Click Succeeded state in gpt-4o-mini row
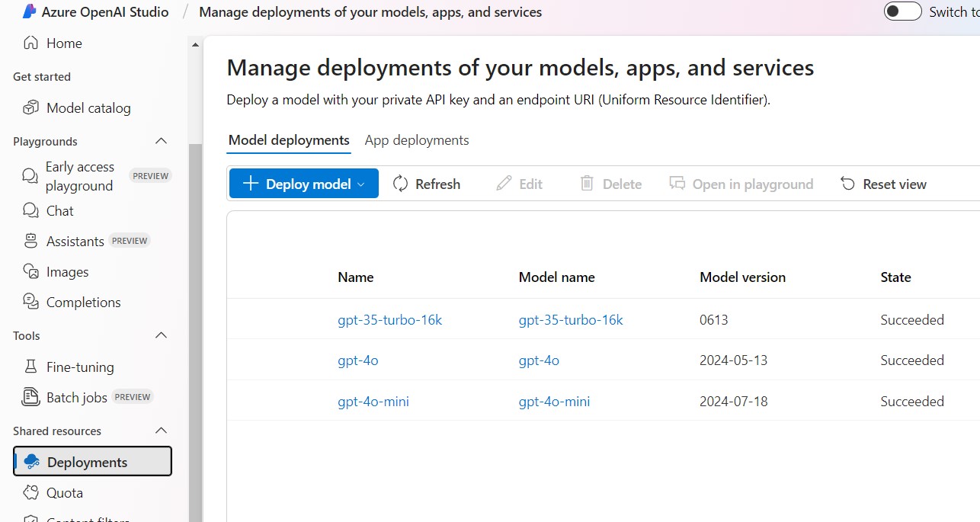 [x=912, y=401]
